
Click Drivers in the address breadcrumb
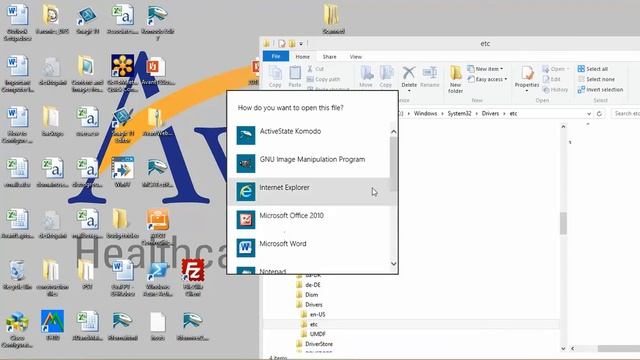point(490,113)
